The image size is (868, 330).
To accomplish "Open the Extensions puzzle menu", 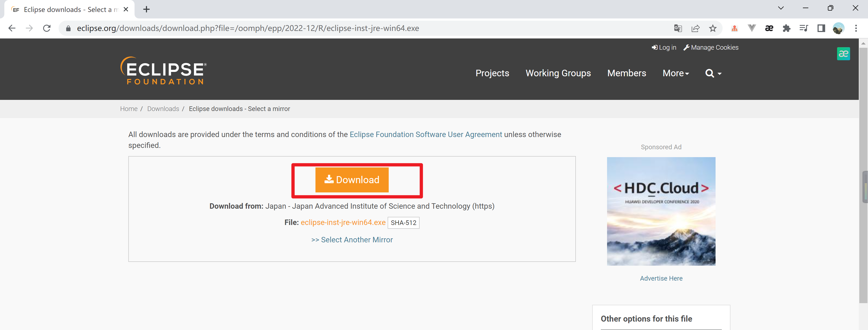I will click(786, 28).
